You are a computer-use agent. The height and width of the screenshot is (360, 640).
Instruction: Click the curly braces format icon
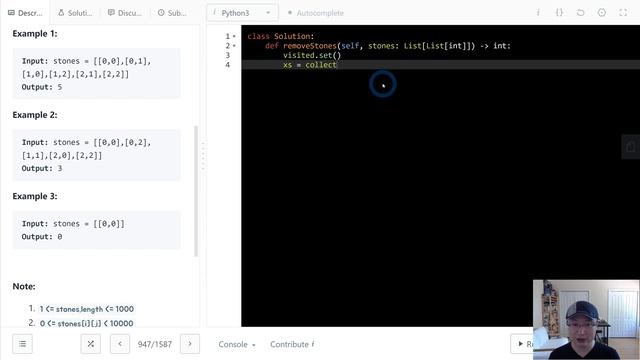[559, 13]
